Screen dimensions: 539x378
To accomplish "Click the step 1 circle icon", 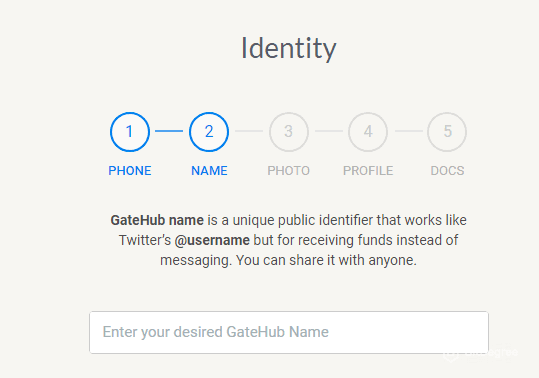I will pos(130,132).
